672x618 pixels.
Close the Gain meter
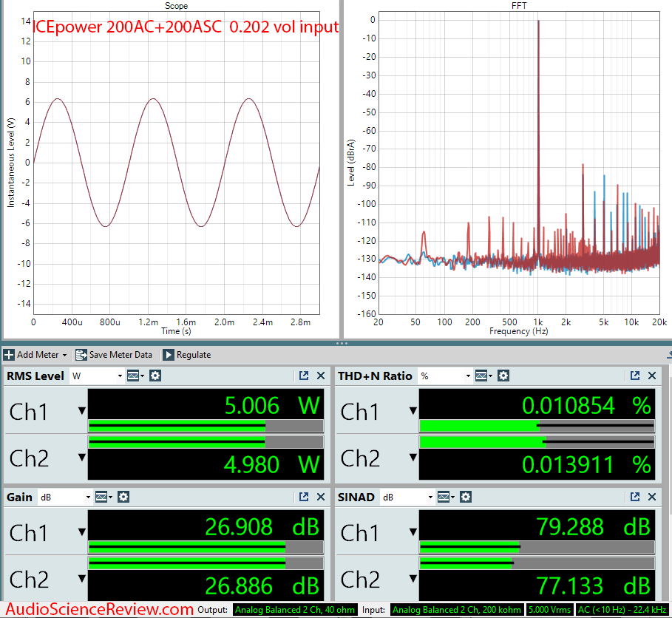321,497
